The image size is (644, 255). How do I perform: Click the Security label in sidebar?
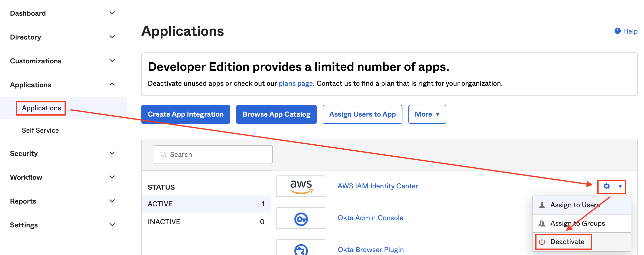pyautogui.click(x=24, y=153)
